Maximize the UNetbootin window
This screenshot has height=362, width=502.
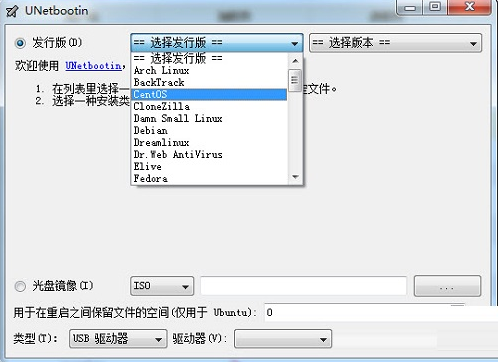(435, 7)
